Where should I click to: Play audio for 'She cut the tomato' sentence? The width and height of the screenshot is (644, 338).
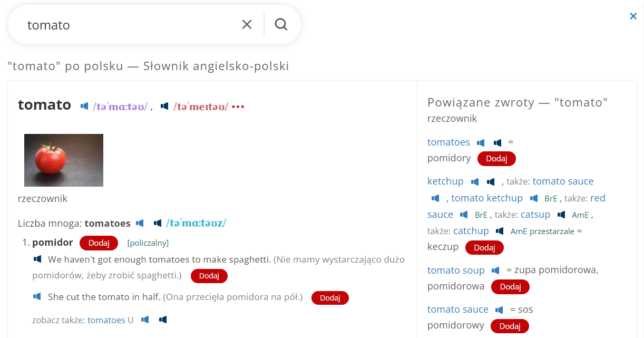pos(37,297)
